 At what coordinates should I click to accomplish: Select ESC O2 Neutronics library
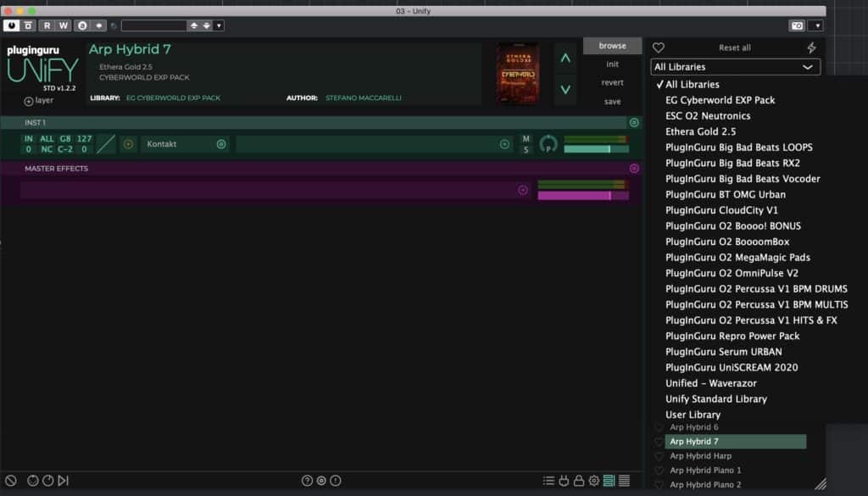coord(708,116)
